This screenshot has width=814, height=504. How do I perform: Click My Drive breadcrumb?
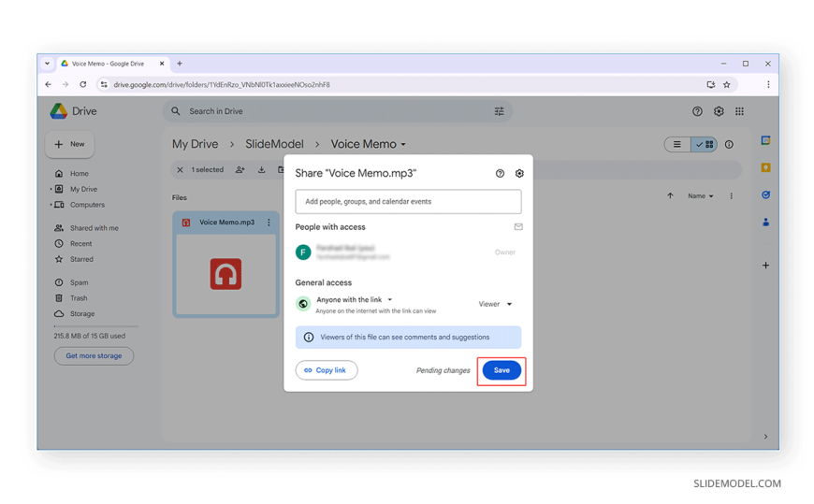coord(196,144)
